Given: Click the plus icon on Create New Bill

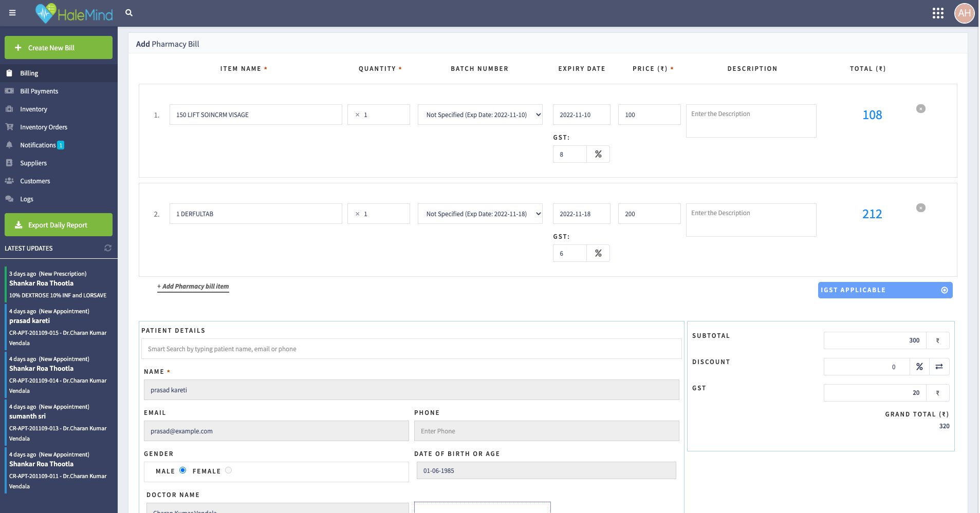Looking at the screenshot, I should [x=18, y=48].
